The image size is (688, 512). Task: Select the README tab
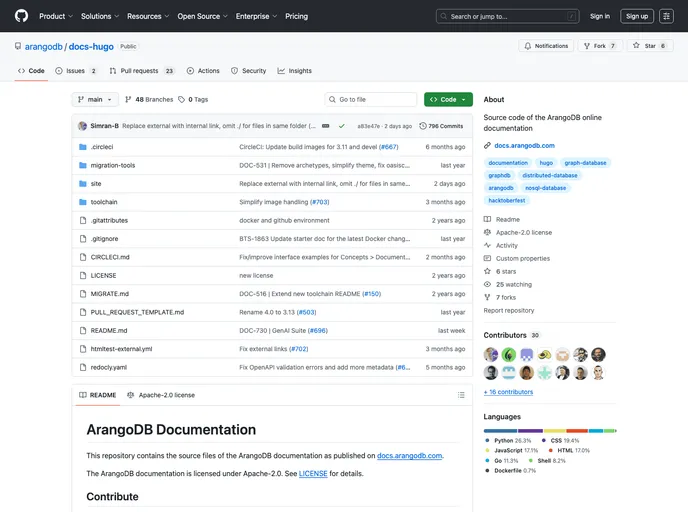pos(98,395)
